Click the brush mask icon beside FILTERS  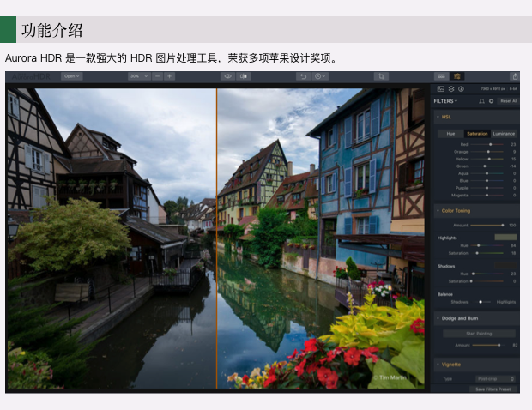coord(481,101)
